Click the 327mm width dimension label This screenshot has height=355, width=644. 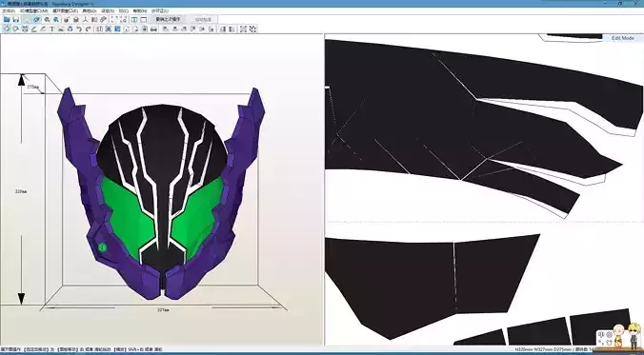point(163,310)
